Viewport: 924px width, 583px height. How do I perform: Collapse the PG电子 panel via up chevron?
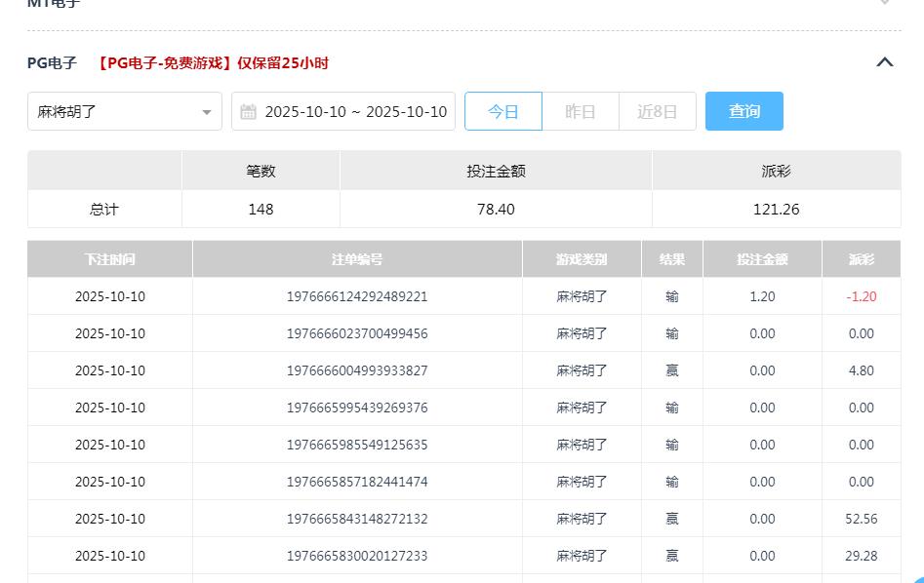[x=885, y=61]
